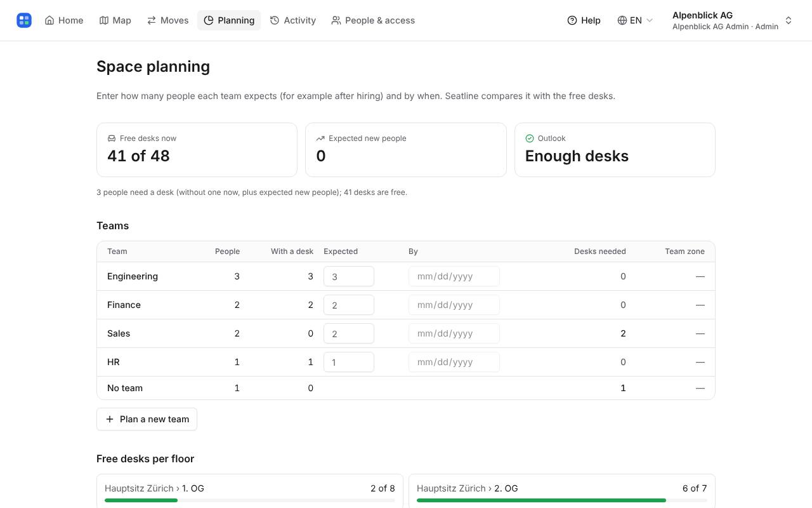
Task: Click the Space planning heading
Action: click(153, 67)
